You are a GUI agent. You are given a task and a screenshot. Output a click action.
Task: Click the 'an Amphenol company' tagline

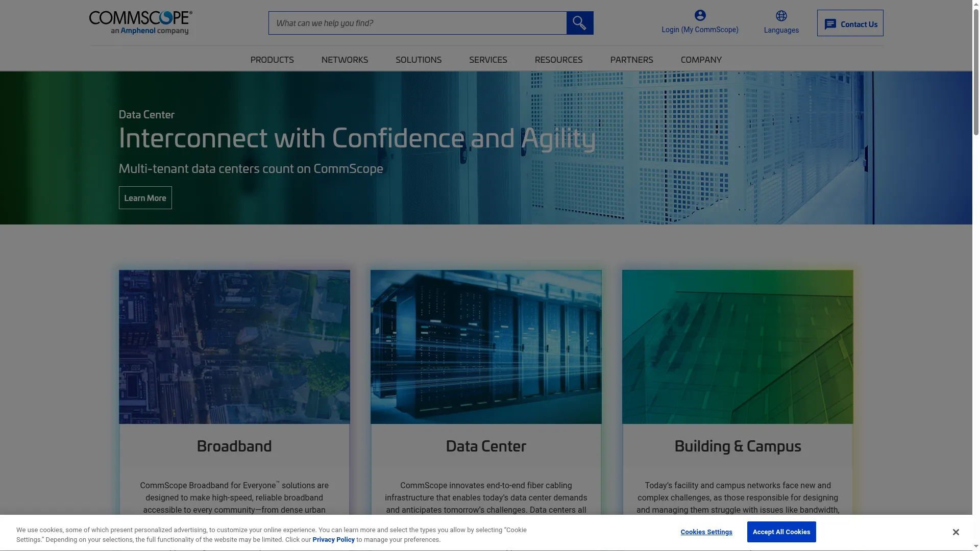click(x=150, y=31)
